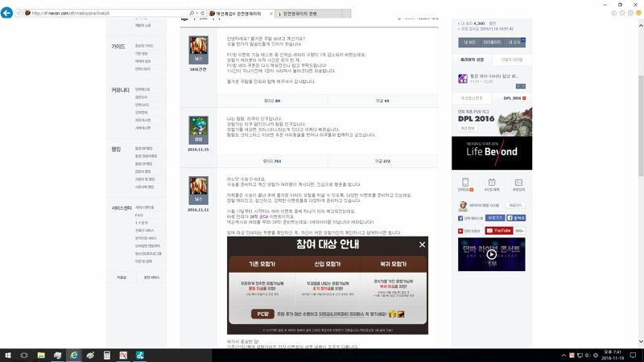Click the PC방 badge in banner
Image resolution: width=644 pixels, height=362 pixels.
[262, 314]
